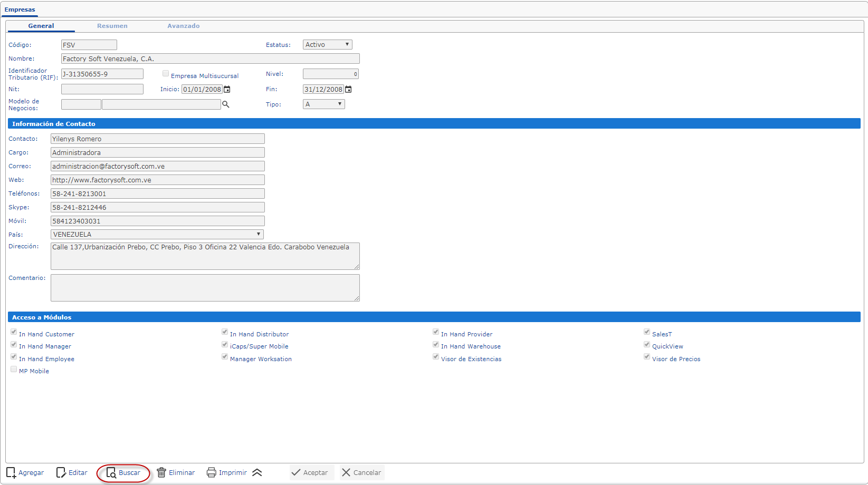Toggle the Empresa Multisucursal checkbox
868x485 pixels.
(x=166, y=74)
